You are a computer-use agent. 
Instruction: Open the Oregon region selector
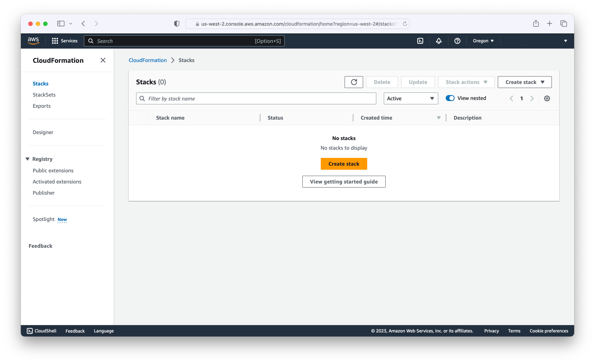tap(483, 41)
